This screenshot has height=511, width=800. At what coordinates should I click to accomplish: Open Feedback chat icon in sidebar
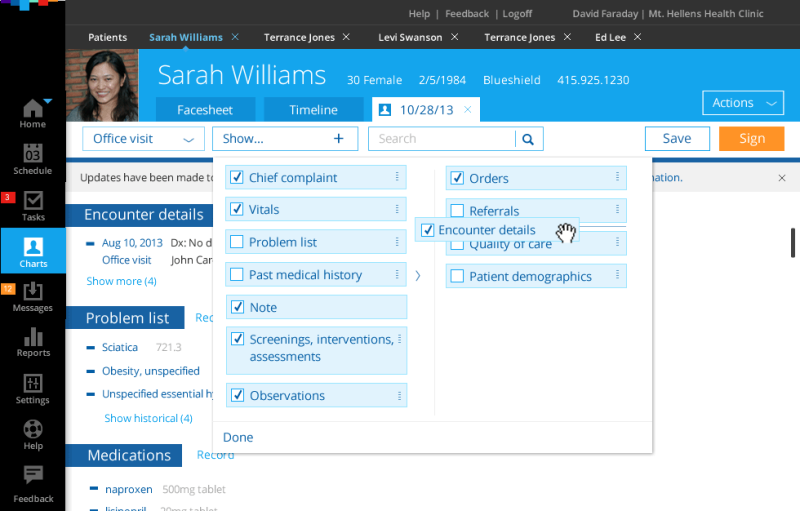[x=33, y=474]
